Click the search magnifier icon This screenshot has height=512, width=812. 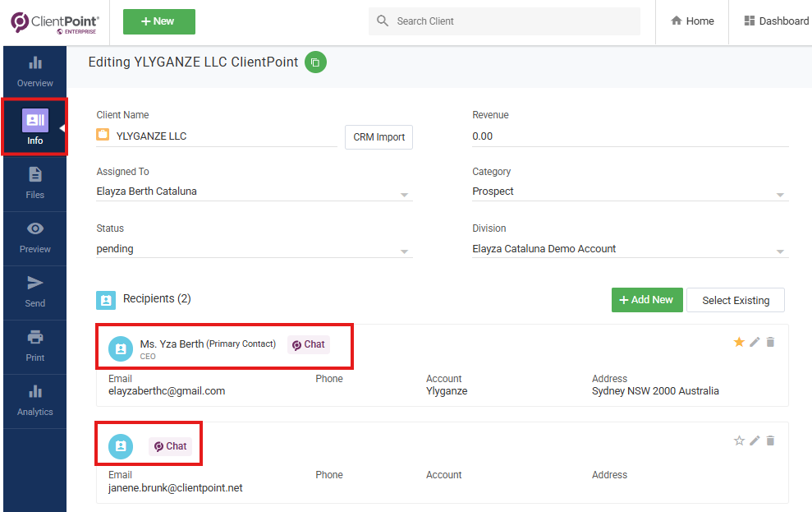[x=383, y=21]
